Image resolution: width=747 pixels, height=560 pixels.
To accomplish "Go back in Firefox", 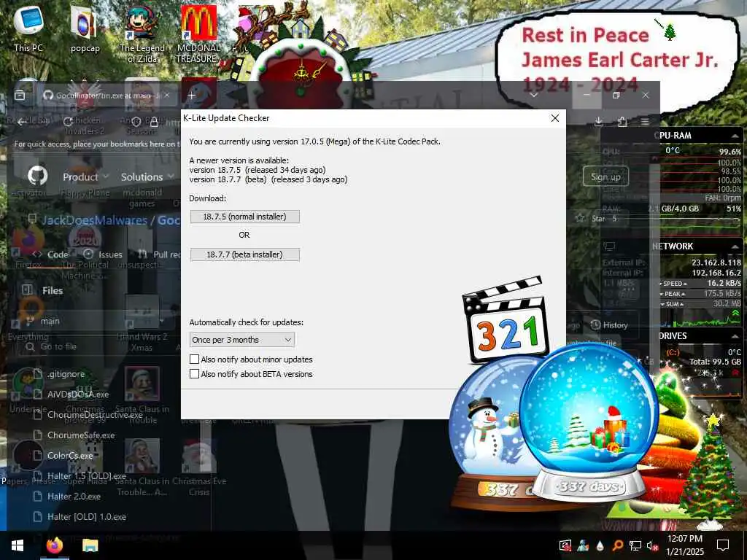I will pos(22,122).
